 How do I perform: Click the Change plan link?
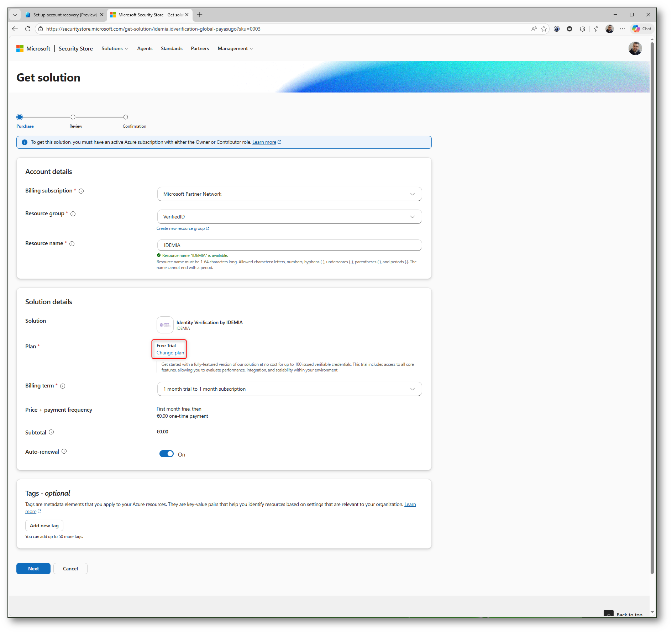pyautogui.click(x=170, y=353)
